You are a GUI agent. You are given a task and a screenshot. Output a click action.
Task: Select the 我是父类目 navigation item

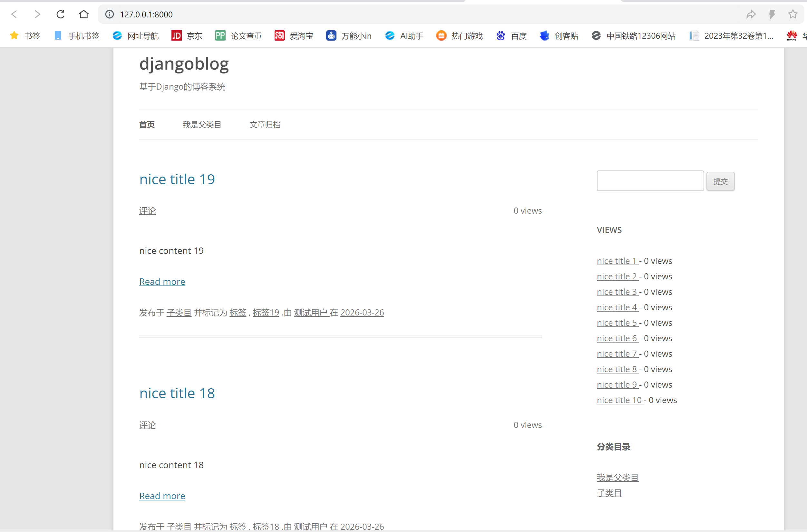[201, 124]
